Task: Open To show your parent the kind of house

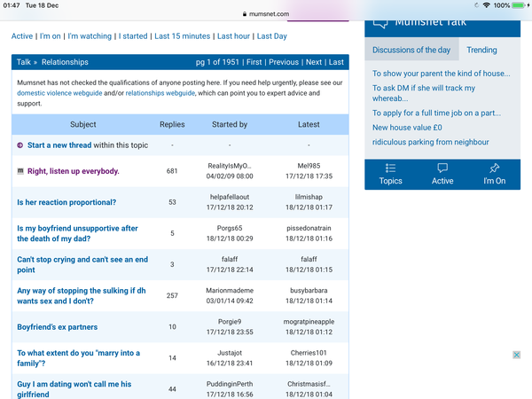Action: 441,74
